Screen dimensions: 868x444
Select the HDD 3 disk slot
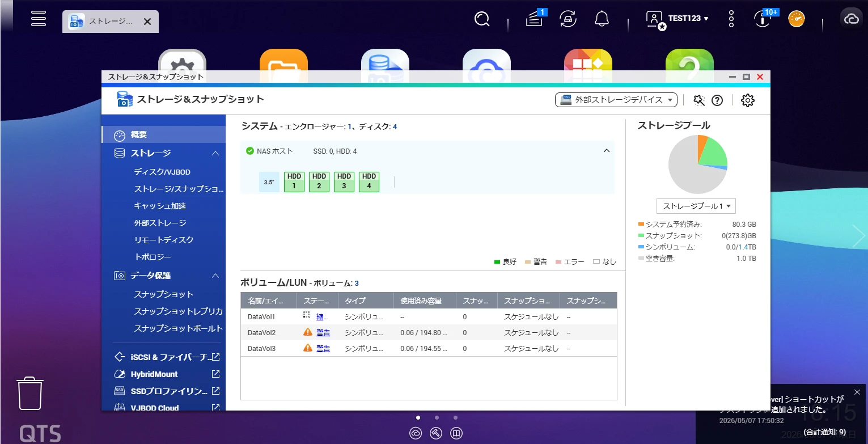click(x=344, y=182)
